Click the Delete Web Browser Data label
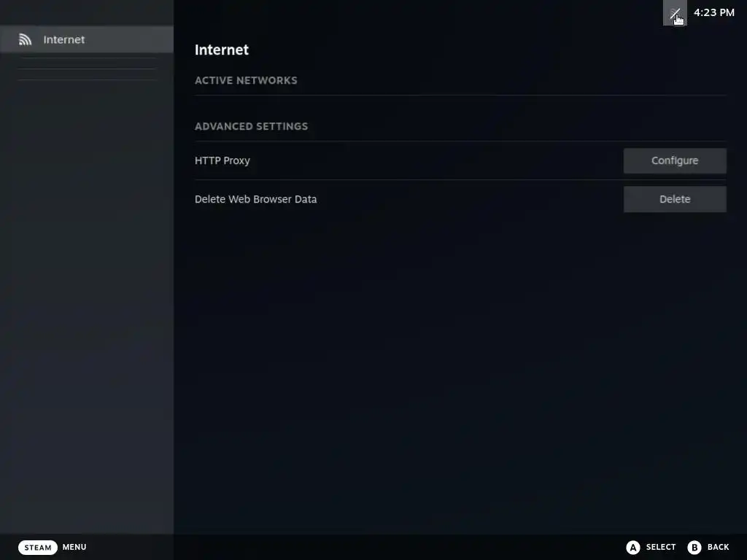Screen dimensions: 747x560 click(255, 199)
